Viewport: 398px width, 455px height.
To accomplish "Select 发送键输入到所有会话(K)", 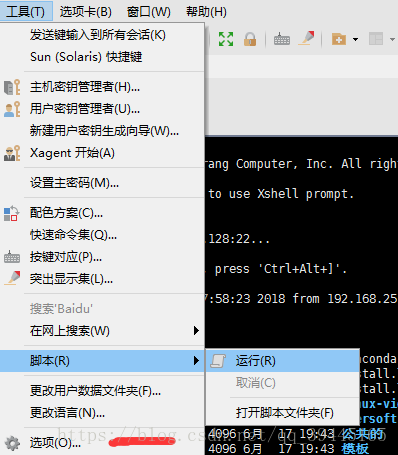I will [x=102, y=35].
